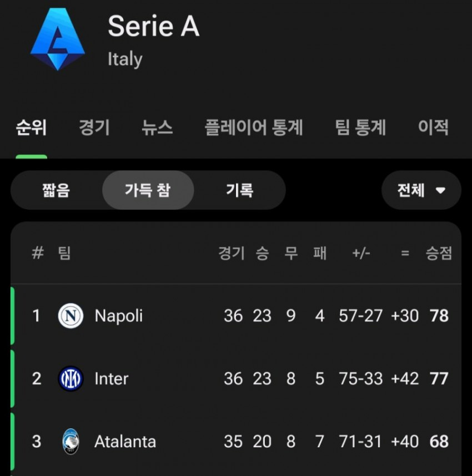The image size is (472, 476).
Task: Open the Atalanta club crest icon
Action: coord(71,442)
